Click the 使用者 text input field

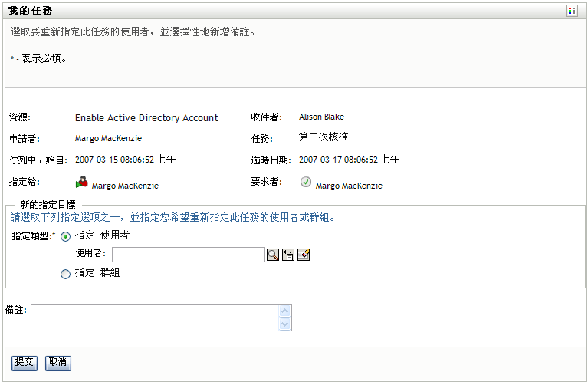pyautogui.click(x=188, y=255)
